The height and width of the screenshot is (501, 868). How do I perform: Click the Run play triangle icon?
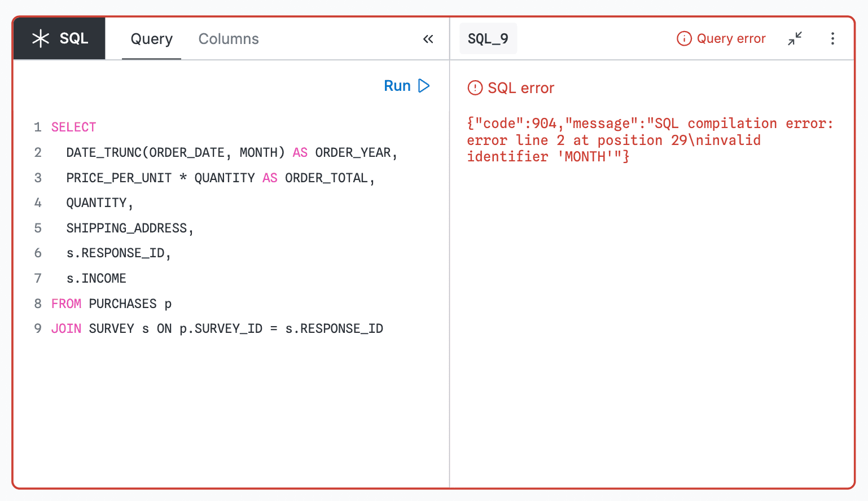424,86
